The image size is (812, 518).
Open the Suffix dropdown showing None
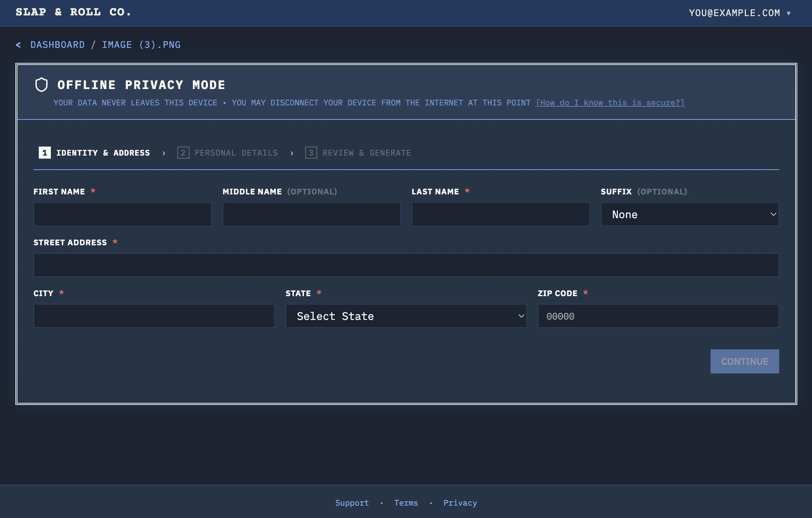tap(689, 214)
